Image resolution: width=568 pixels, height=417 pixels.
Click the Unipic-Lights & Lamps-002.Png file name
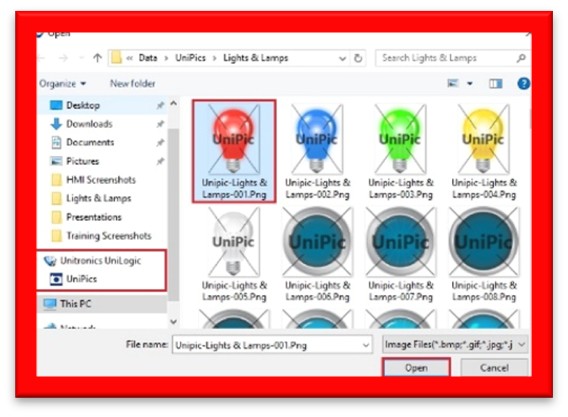tap(318, 188)
